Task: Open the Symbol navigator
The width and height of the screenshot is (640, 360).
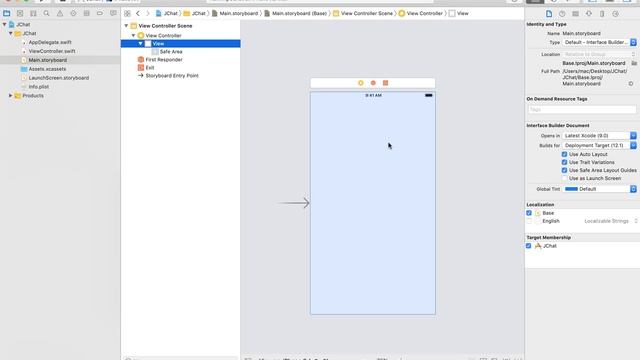Action: click(33, 13)
